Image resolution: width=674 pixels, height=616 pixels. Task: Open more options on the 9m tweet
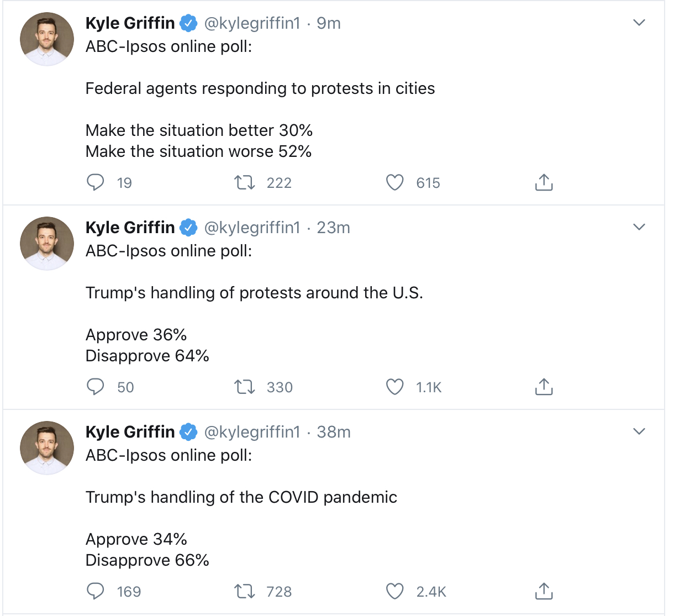(639, 23)
